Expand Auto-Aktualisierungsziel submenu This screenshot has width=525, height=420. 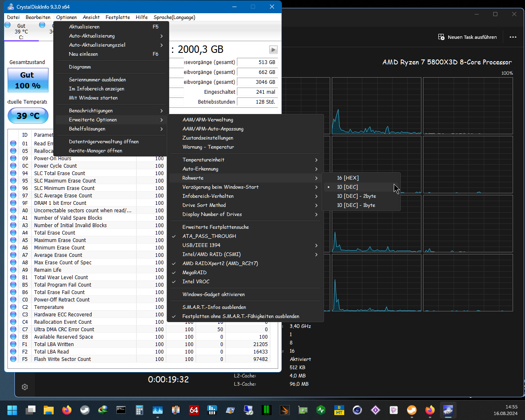pyautogui.click(x=111, y=45)
